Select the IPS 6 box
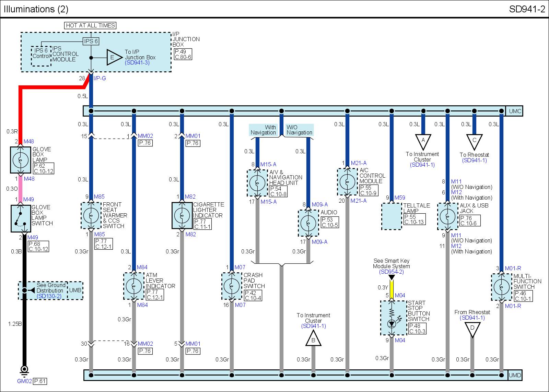This screenshot has width=549, height=392. tap(91, 41)
